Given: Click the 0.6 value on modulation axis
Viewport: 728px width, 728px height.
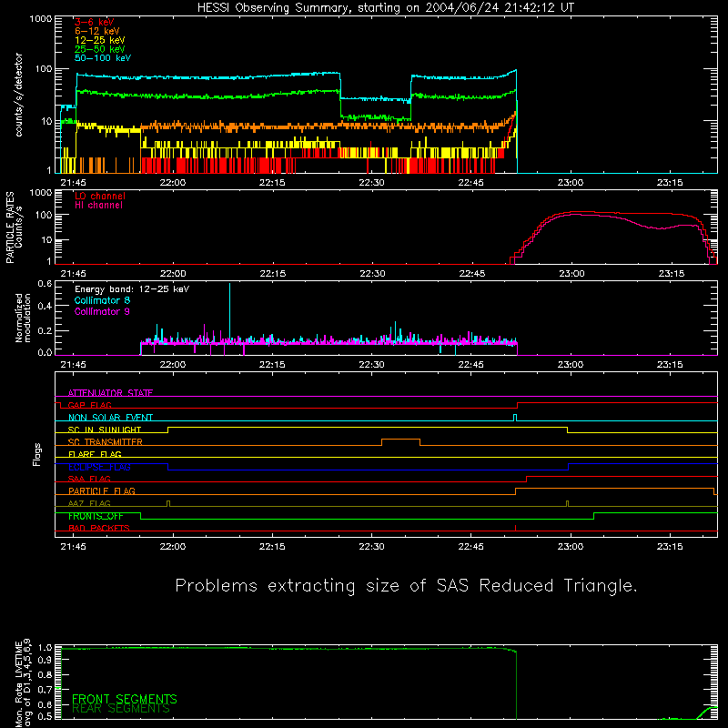Looking at the screenshot, I should [x=45, y=283].
